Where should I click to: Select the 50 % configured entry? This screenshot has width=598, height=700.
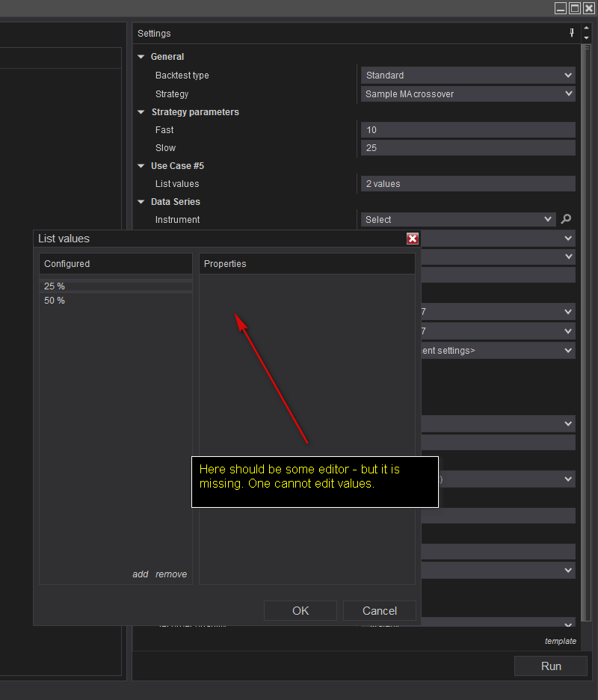(x=116, y=301)
